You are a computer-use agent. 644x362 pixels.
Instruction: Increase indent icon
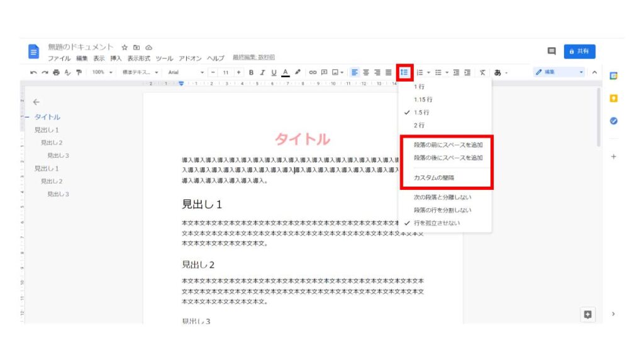467,73
